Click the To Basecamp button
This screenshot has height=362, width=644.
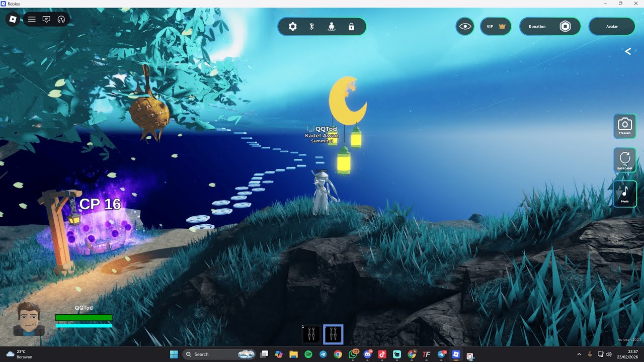[625, 160]
